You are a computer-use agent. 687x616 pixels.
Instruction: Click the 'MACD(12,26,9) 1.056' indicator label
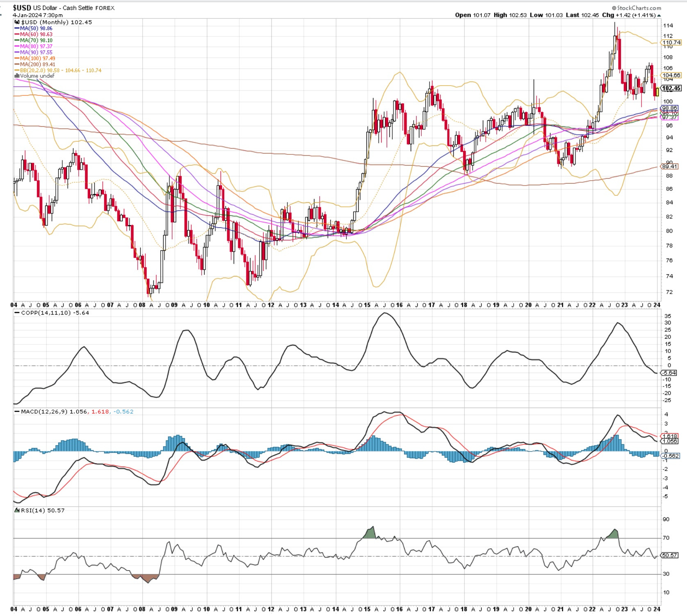point(54,411)
